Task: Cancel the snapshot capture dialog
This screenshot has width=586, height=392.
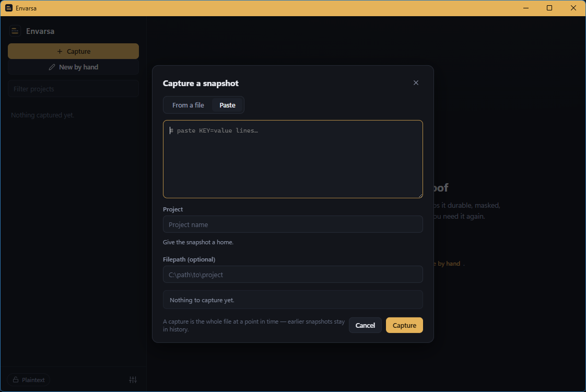Action: (x=365, y=325)
